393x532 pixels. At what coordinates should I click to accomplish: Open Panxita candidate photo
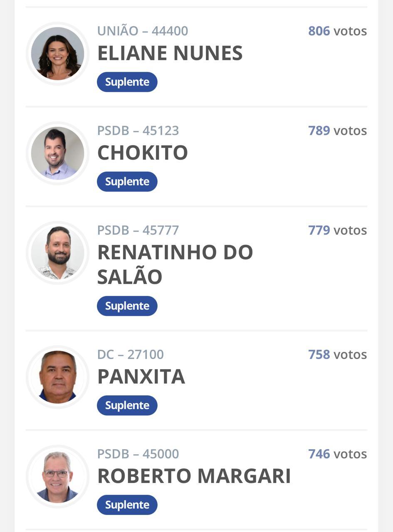pos(57,377)
